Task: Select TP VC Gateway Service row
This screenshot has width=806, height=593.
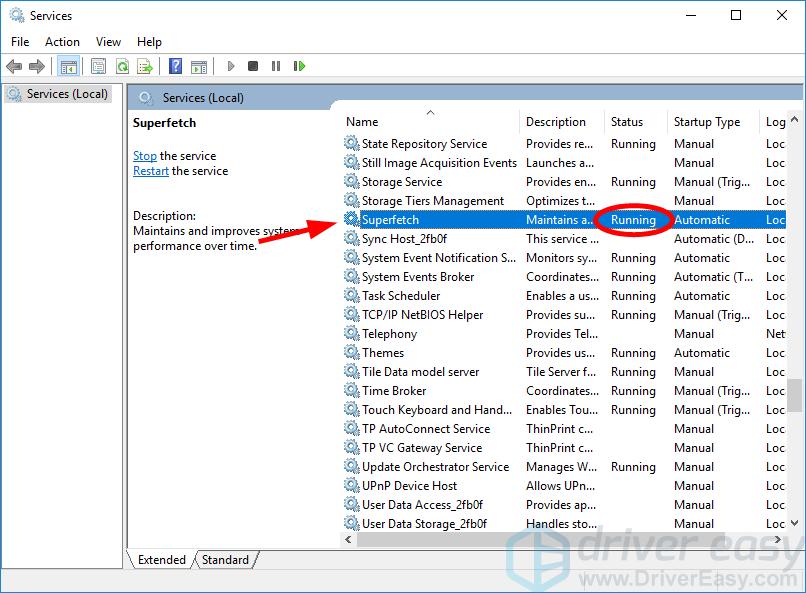Action: tap(564, 448)
